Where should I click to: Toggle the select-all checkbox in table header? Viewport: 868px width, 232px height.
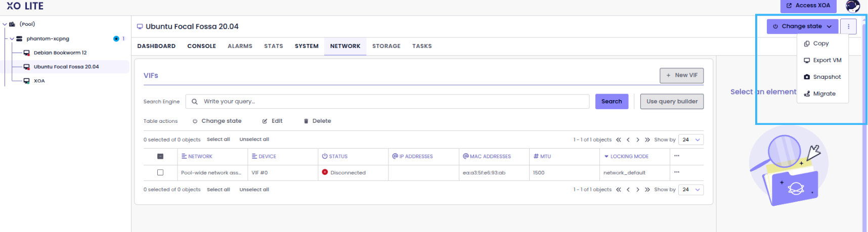[160, 156]
